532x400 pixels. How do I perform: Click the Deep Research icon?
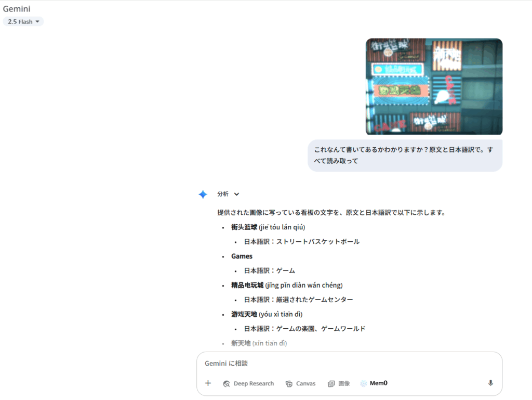click(227, 384)
